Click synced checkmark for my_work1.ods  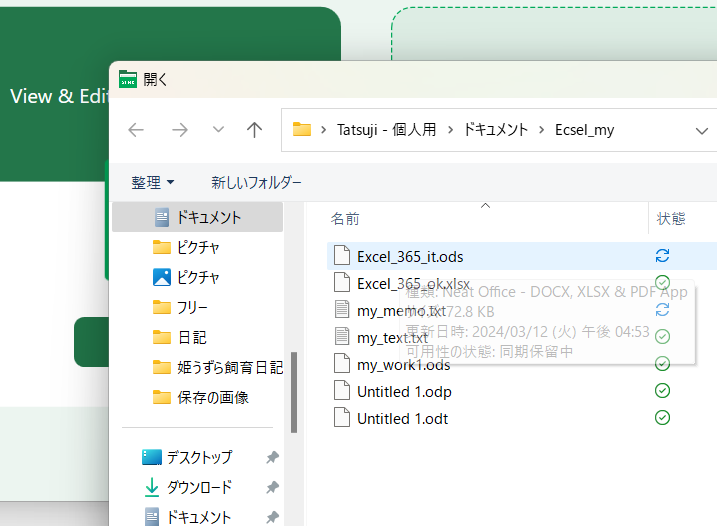pyautogui.click(x=662, y=364)
